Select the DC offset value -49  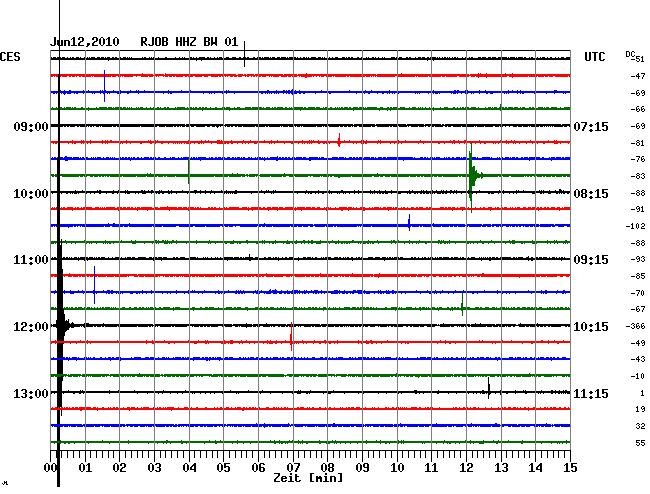pyautogui.click(x=638, y=343)
